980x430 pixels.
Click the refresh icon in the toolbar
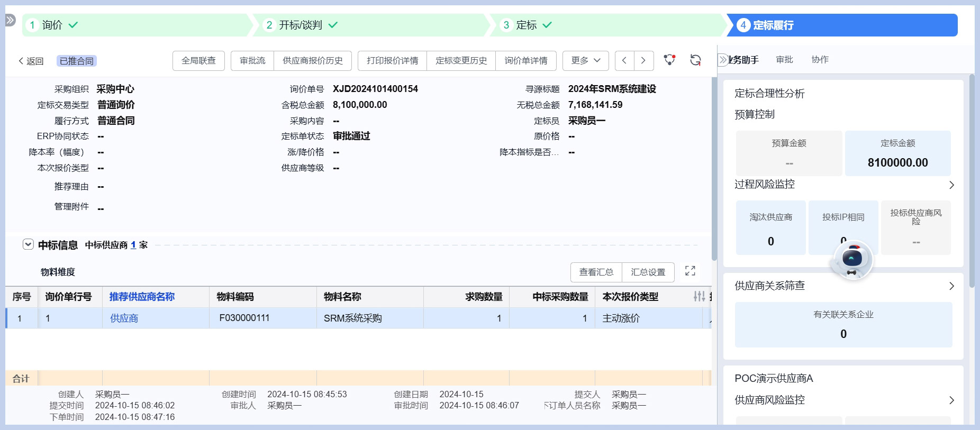point(695,60)
